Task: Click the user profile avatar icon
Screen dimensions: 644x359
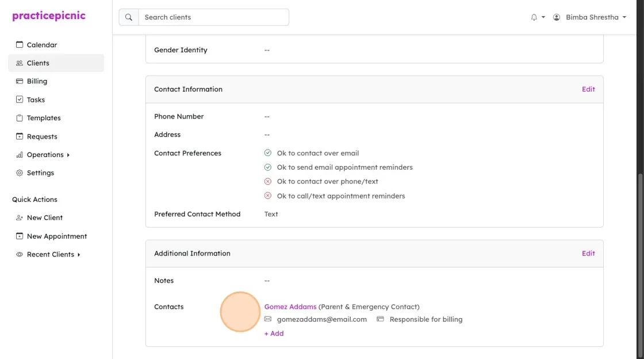Action: point(557,17)
